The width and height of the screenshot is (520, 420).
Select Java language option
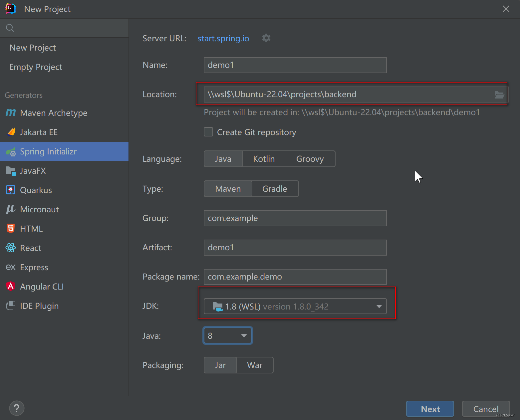[x=223, y=159]
